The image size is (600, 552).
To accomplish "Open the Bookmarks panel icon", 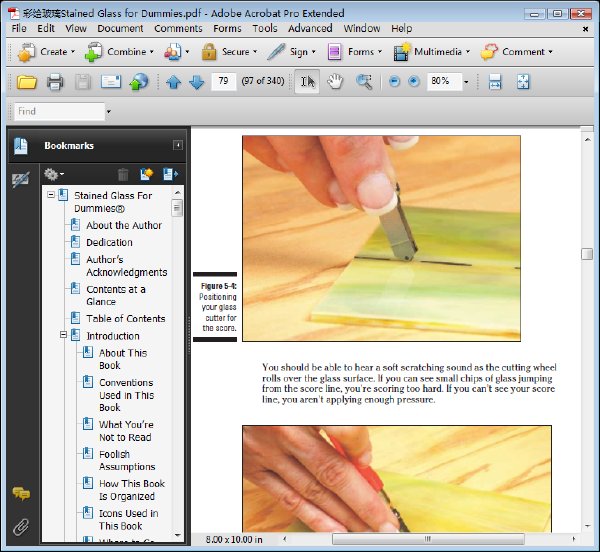I will click(x=21, y=146).
